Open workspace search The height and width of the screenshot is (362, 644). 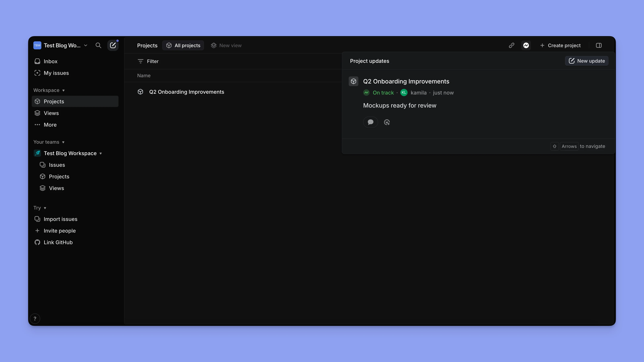tap(98, 45)
